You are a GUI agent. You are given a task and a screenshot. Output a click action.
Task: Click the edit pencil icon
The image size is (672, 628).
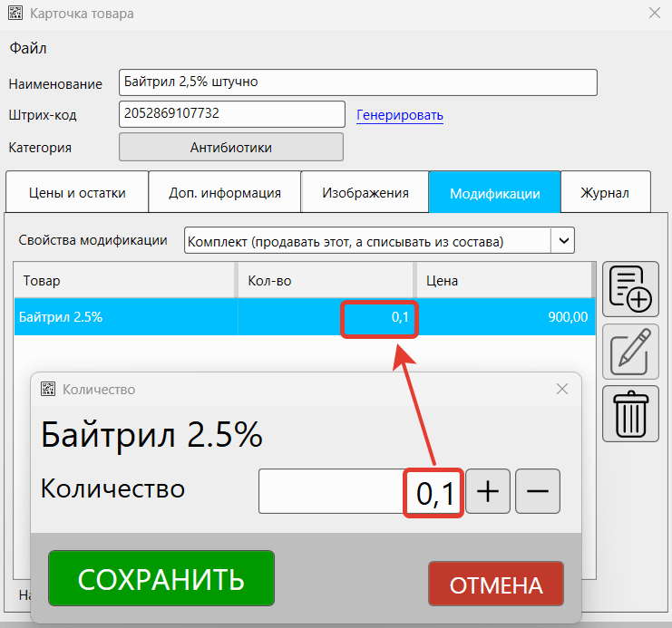(630, 351)
